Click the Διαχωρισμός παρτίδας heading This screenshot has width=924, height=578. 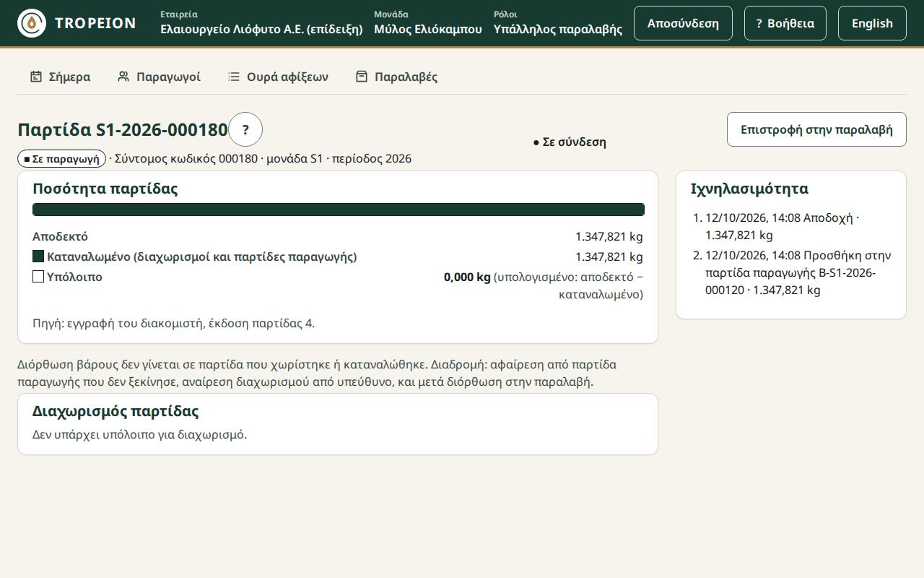115,411
